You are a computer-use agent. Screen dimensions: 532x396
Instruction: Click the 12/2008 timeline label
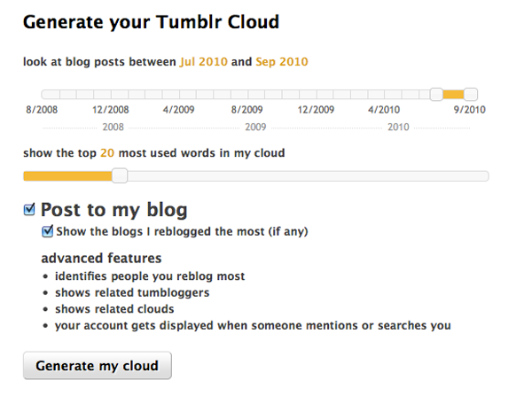[111, 110]
